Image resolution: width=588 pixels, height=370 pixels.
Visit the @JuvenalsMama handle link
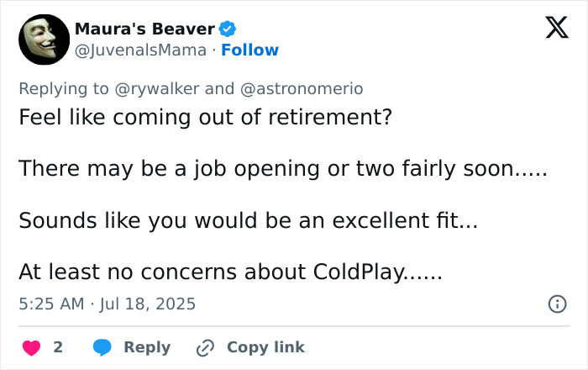point(140,50)
